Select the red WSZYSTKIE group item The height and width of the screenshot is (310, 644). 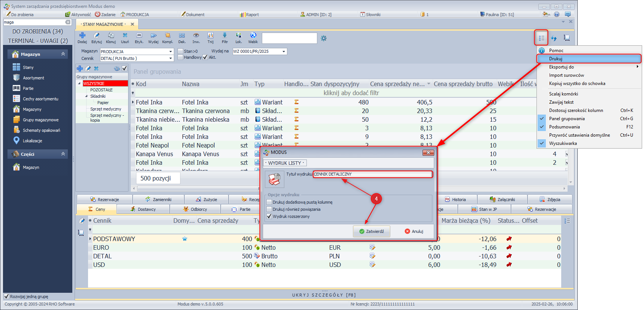tap(105, 83)
